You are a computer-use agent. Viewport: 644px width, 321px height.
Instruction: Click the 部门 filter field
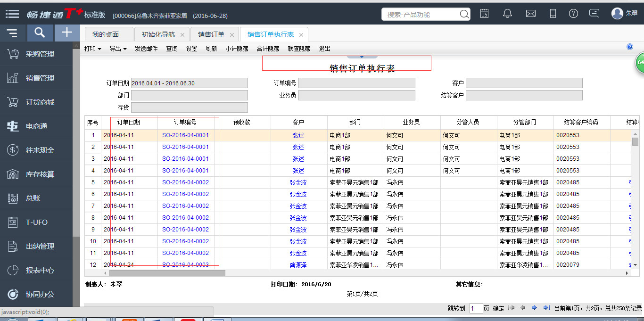[x=189, y=95]
